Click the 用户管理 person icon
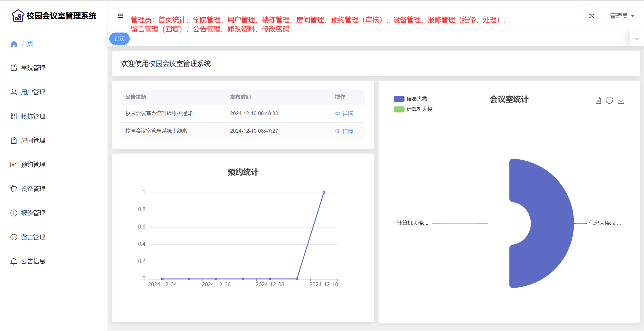 tap(14, 92)
